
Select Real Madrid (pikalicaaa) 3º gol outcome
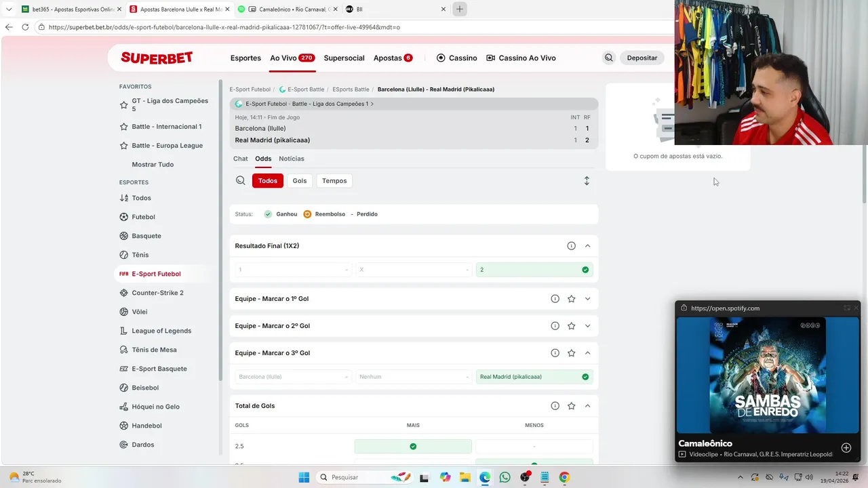coord(534,377)
